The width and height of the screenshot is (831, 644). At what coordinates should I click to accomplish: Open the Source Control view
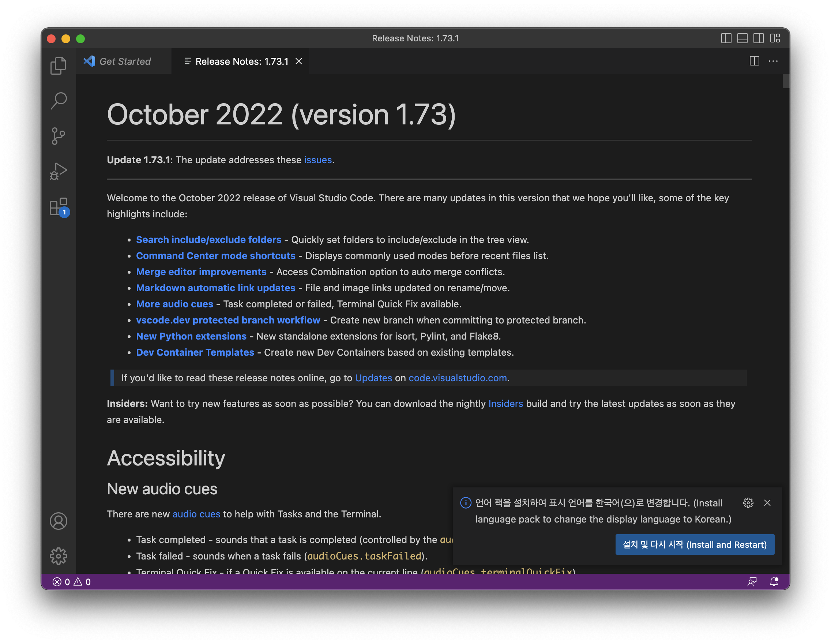pos(58,136)
